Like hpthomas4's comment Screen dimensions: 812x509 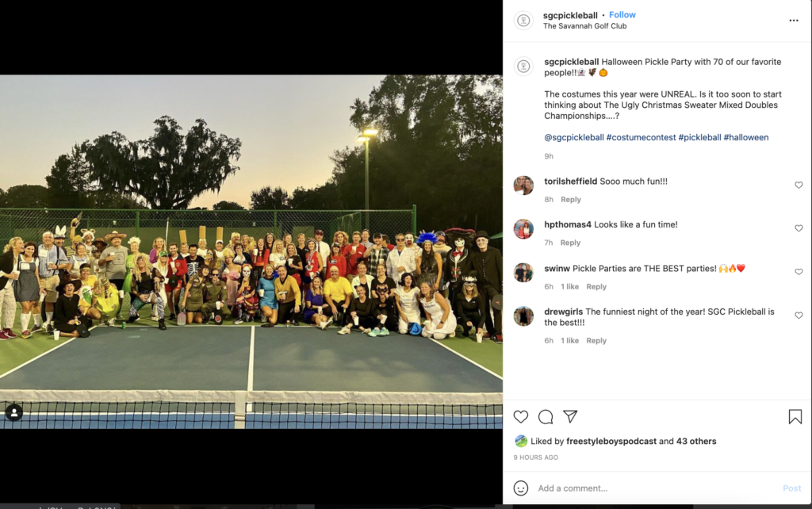click(x=799, y=228)
